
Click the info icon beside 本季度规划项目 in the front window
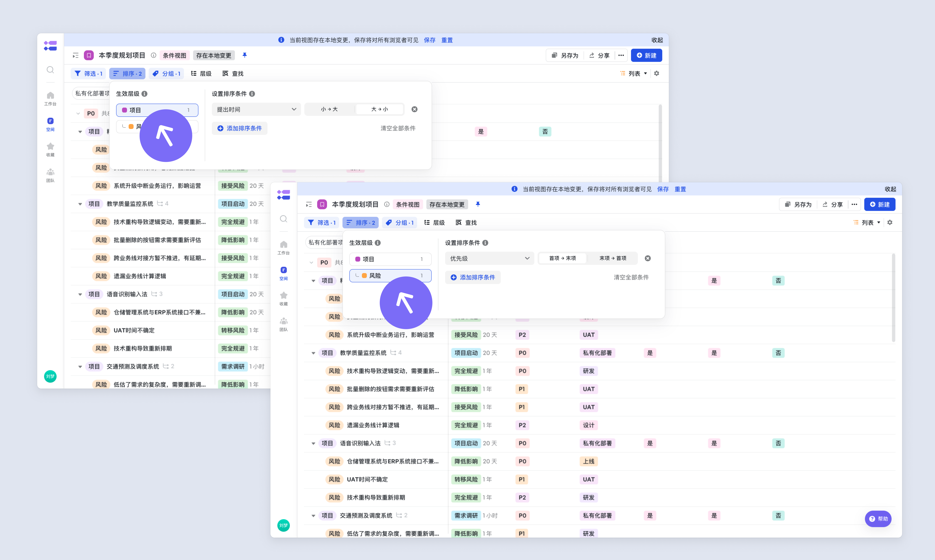coord(387,204)
